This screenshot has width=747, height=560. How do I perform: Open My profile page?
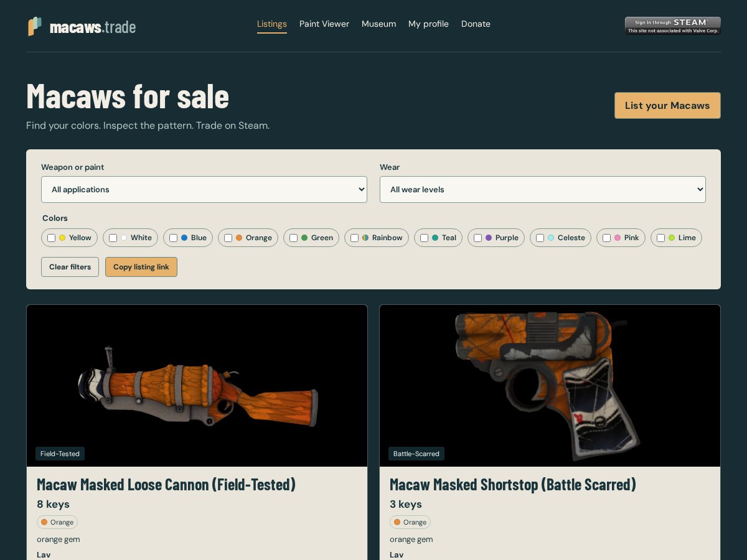(x=428, y=24)
